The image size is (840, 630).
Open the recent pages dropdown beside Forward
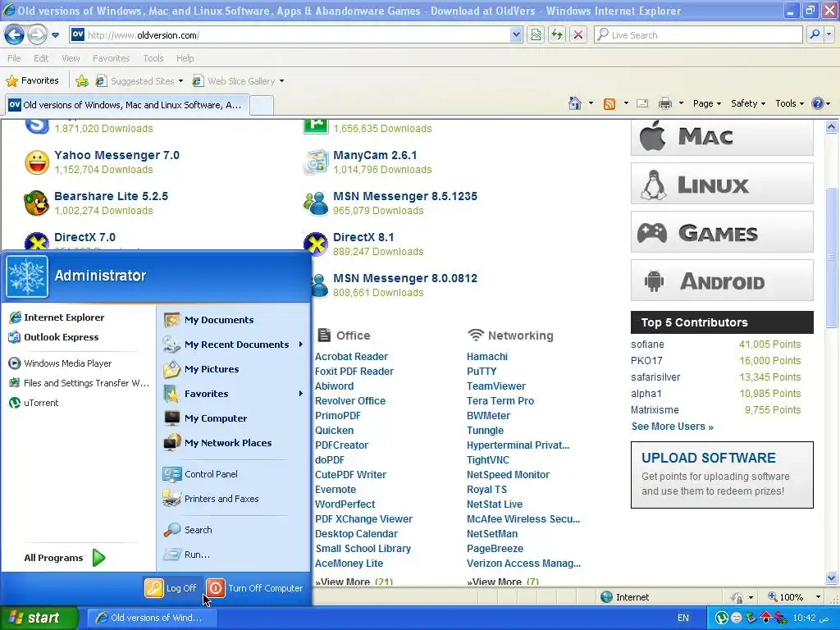tap(55, 35)
